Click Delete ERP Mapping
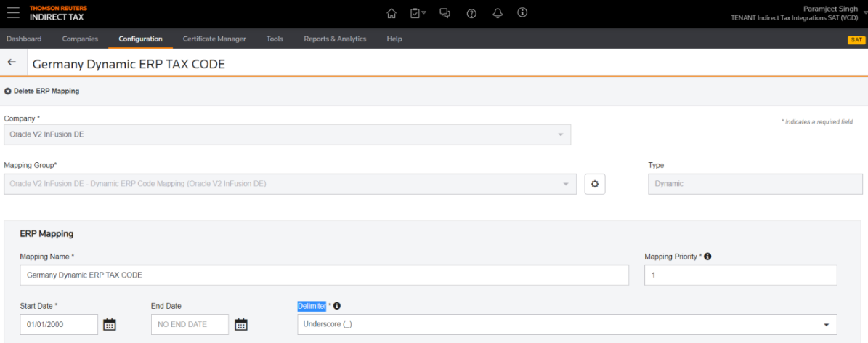This screenshot has width=868, height=343. (x=42, y=91)
